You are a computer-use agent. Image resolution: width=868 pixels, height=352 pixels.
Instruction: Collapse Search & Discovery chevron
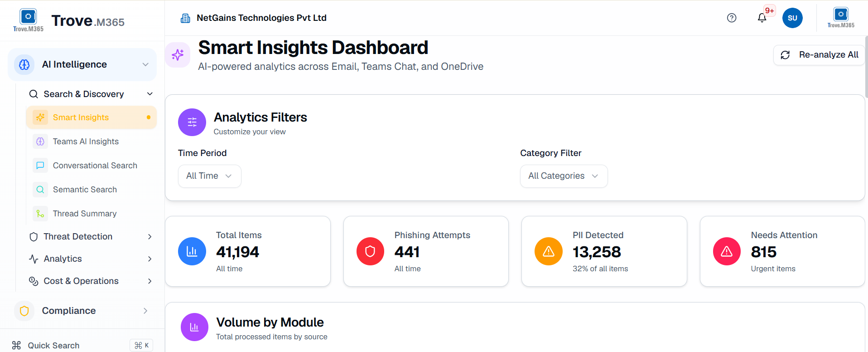150,94
